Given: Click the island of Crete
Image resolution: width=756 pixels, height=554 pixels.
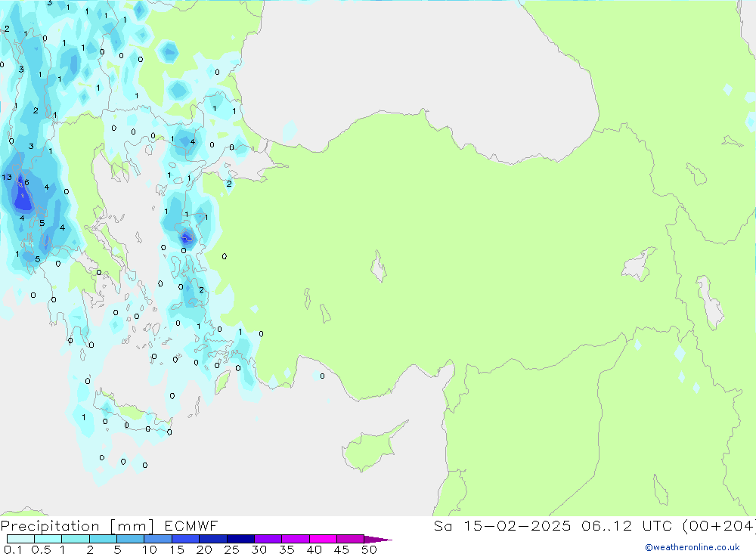Looking at the screenshot, I should pos(134,411).
